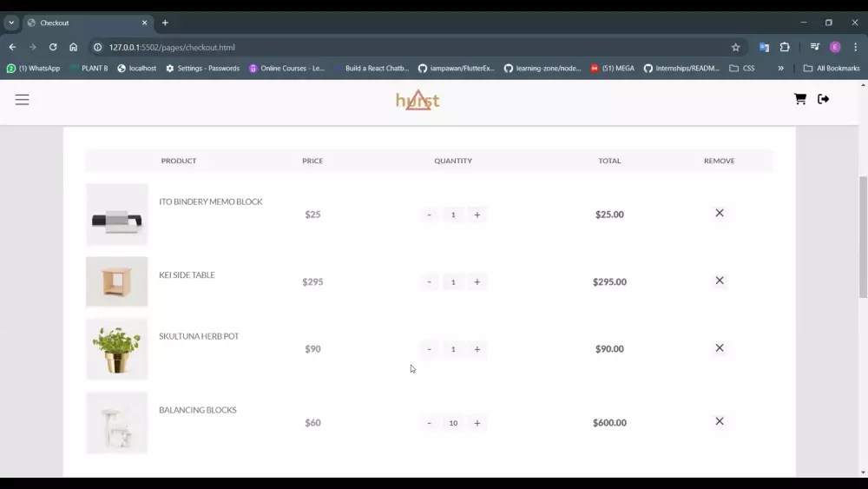The width and height of the screenshot is (868, 489).
Task: Click the QUANTITY column header
Action: tap(453, 161)
